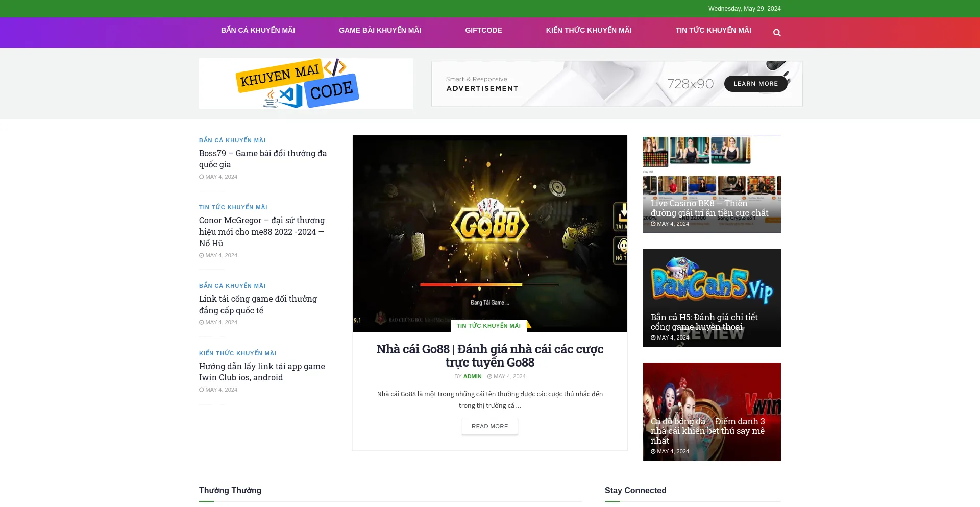Click Kiến Thức category label above Iwin Club
The image size is (980, 507).
[x=238, y=353]
